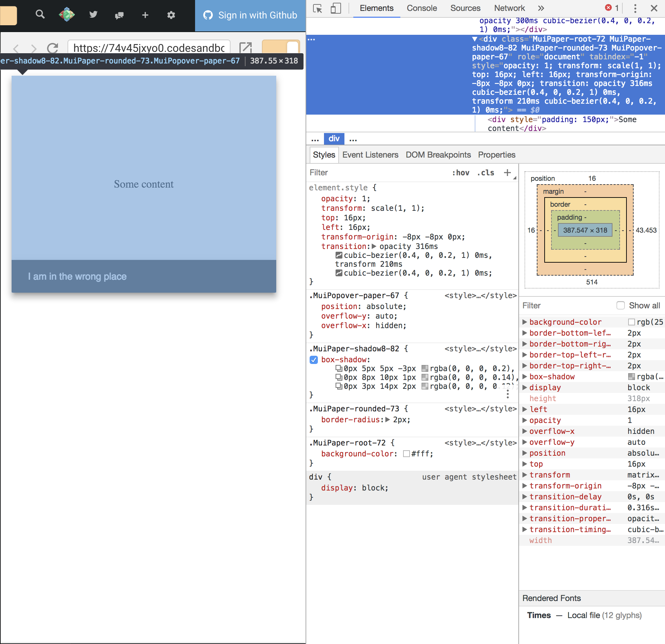
Task: Switch to the Console tab
Action: (422, 8)
